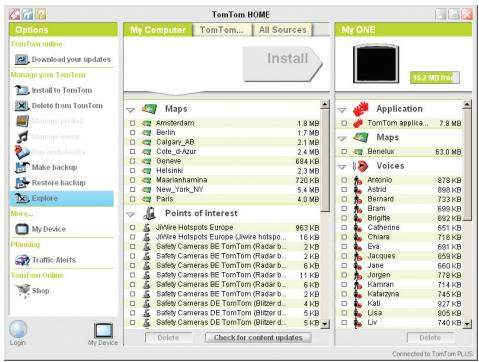Click the Install to TomTom icon

pos(22,90)
